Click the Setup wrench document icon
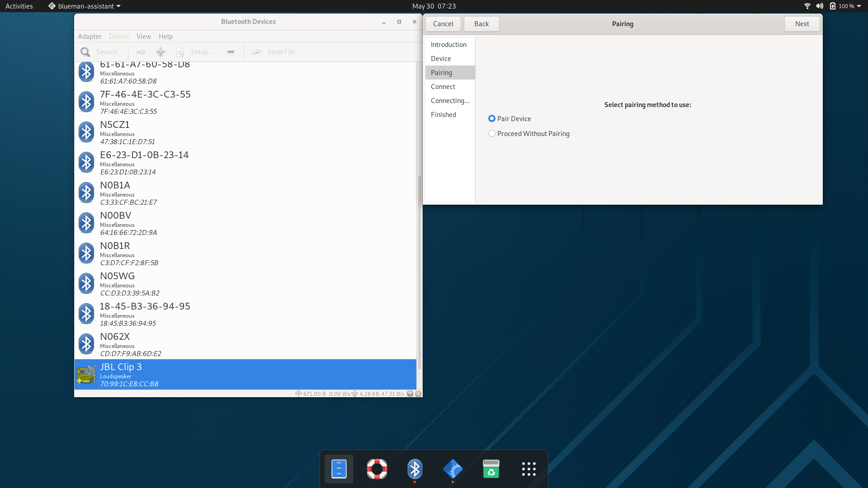This screenshot has width=868, height=488. pyautogui.click(x=180, y=52)
